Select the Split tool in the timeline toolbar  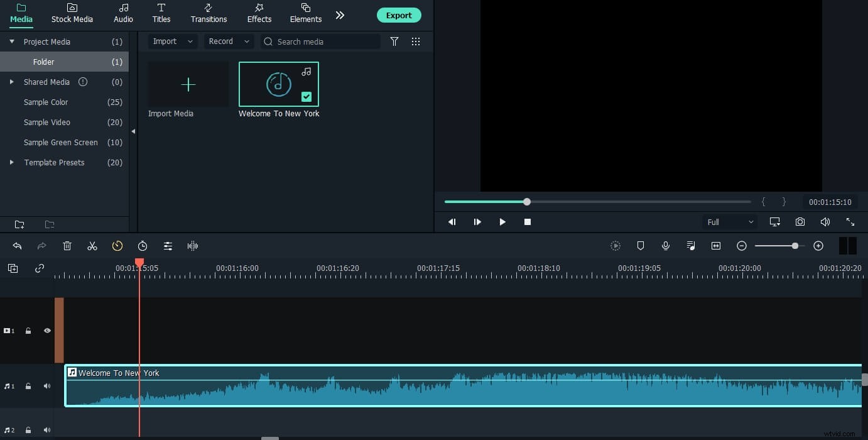(92, 246)
